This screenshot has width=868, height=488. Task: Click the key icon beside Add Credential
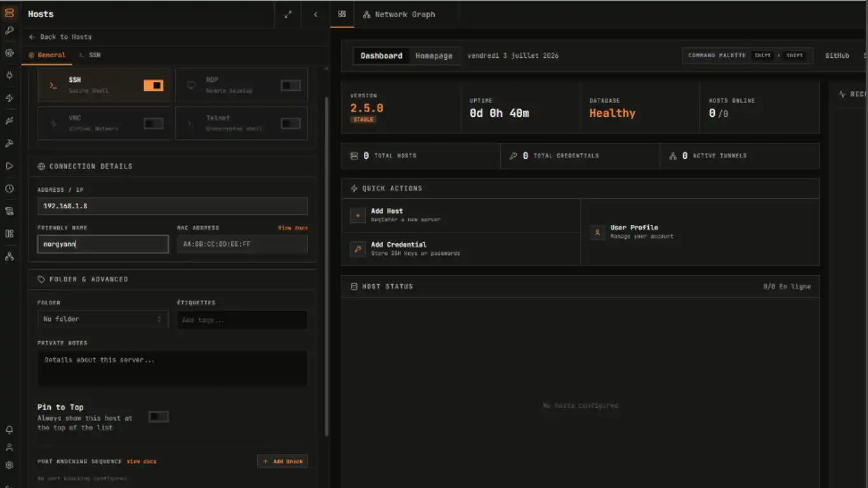(358, 249)
